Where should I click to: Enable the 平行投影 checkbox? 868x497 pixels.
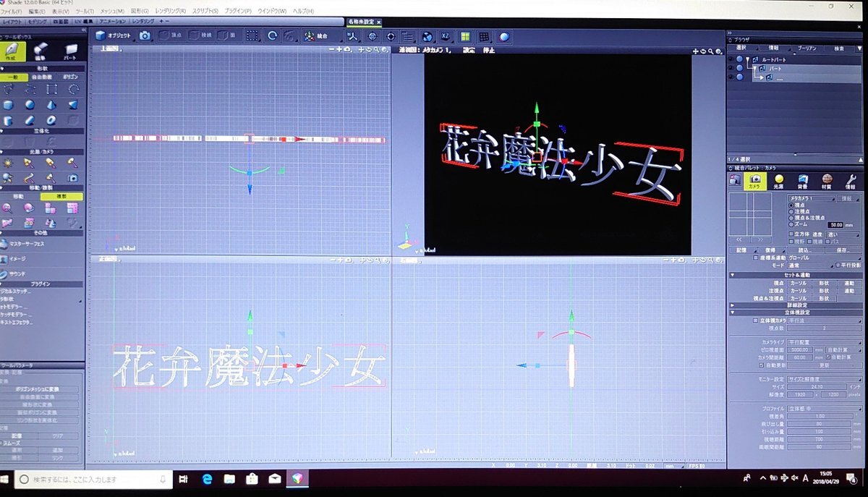(x=838, y=265)
